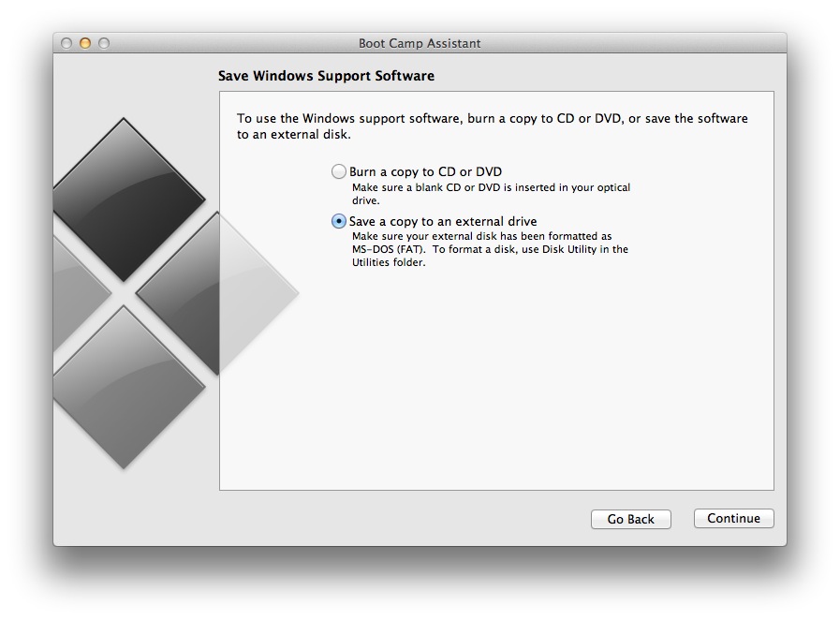Select Burn a copy to CD or DVD radio
This screenshot has height=620, width=840.
(339, 171)
